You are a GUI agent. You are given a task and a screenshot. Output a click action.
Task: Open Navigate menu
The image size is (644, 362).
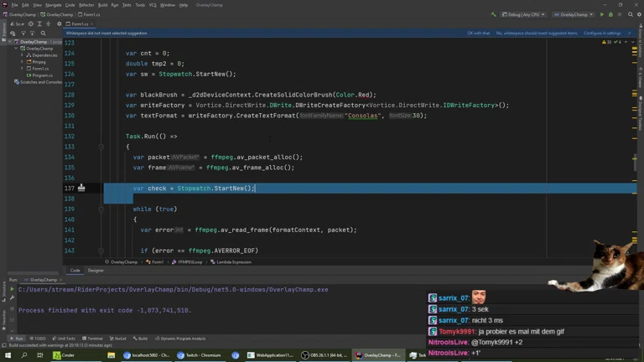click(53, 5)
